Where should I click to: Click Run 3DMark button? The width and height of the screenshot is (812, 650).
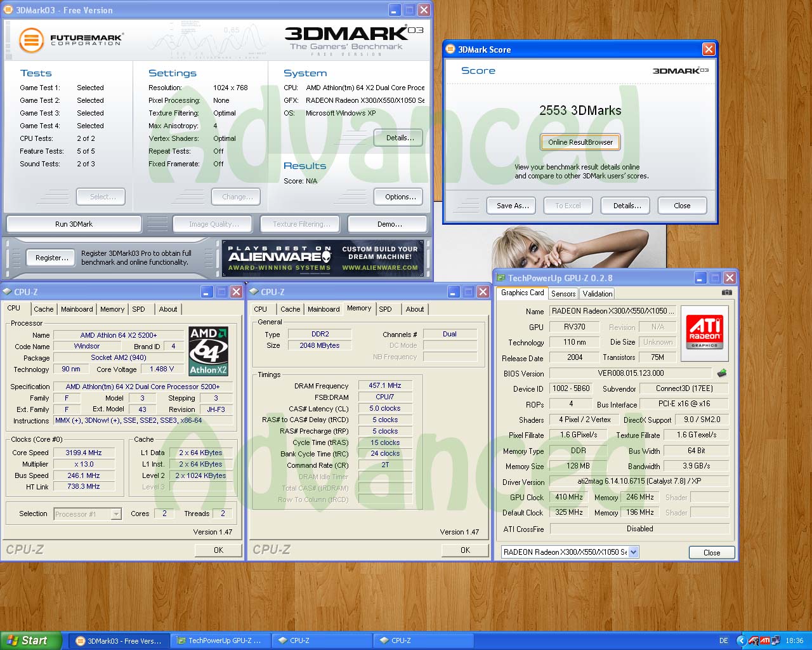click(x=74, y=224)
